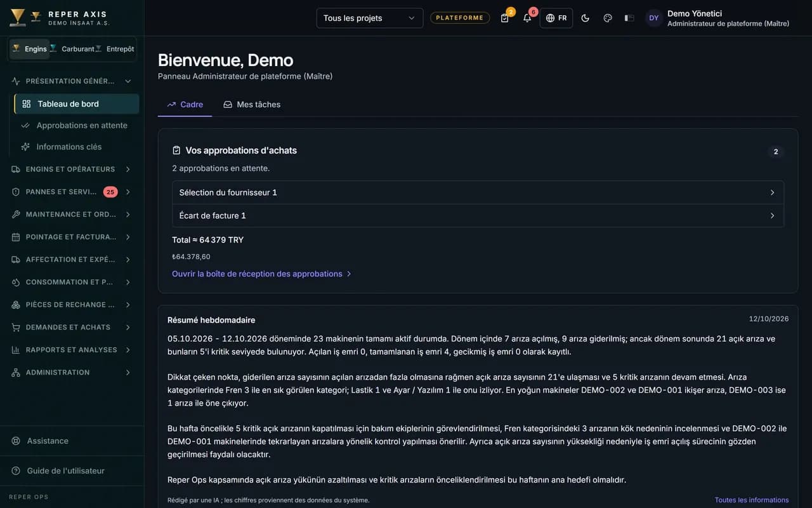Open the notifications bell with badge 6

pos(527,18)
